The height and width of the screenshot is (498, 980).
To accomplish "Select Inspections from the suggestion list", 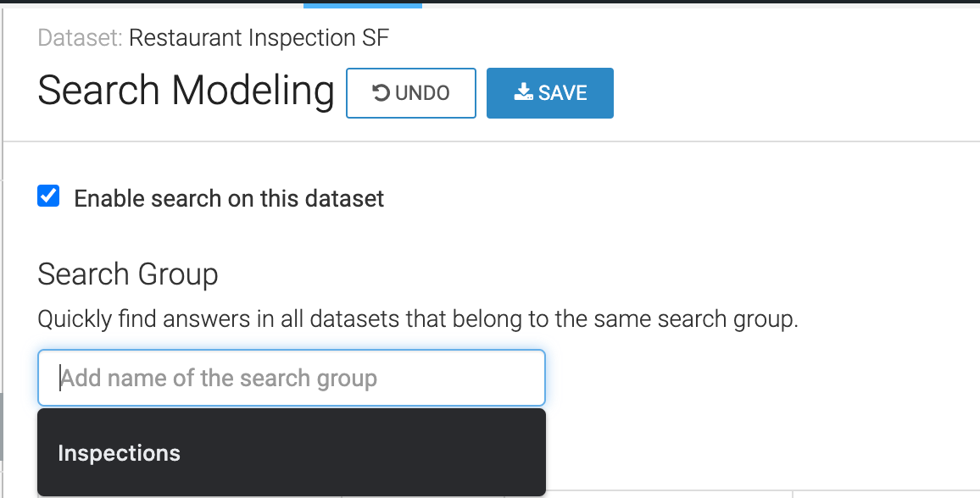I will (120, 453).
